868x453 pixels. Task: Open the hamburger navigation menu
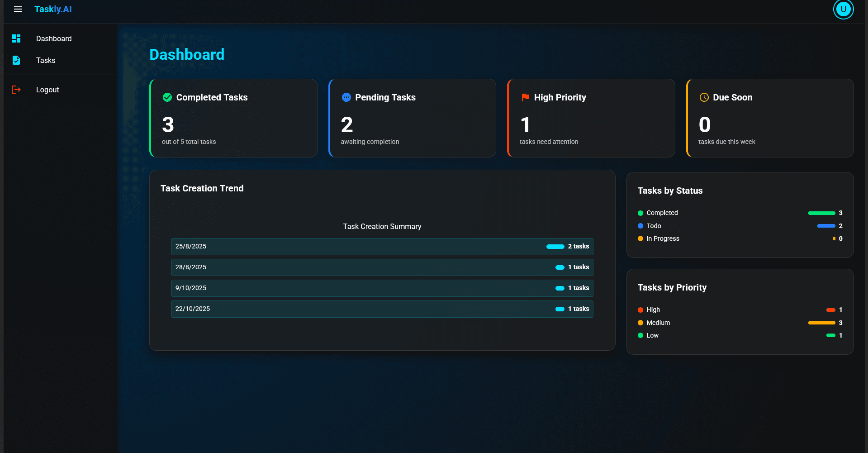tap(18, 9)
